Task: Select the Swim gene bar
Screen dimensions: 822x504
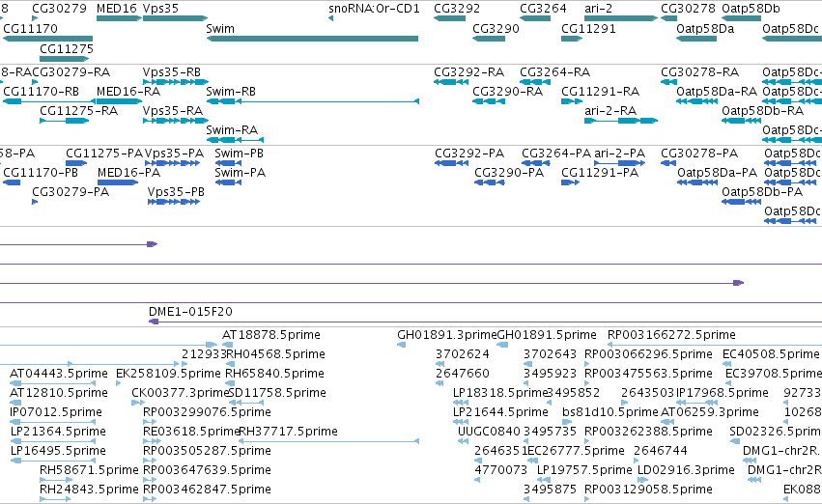Action: click(x=312, y=39)
